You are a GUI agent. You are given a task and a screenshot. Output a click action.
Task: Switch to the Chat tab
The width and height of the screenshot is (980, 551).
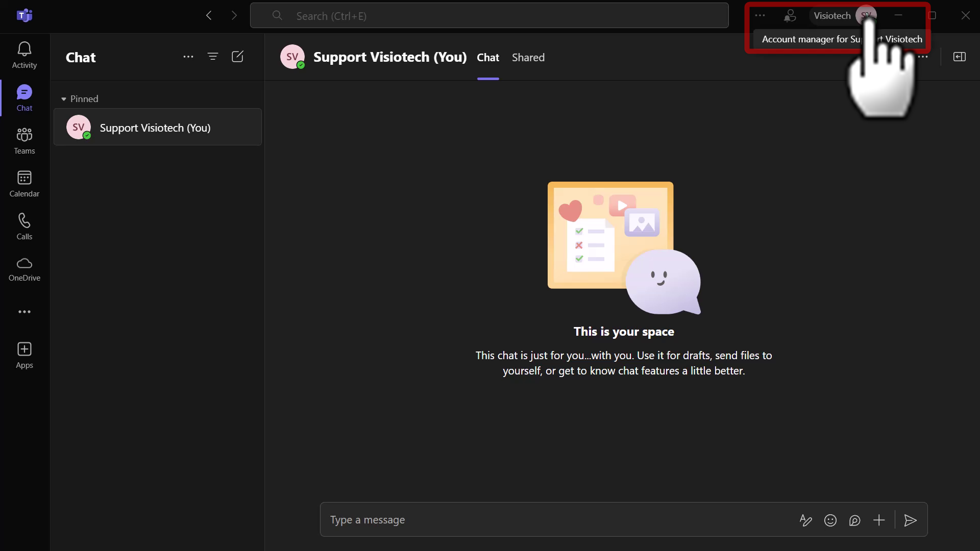click(x=488, y=58)
